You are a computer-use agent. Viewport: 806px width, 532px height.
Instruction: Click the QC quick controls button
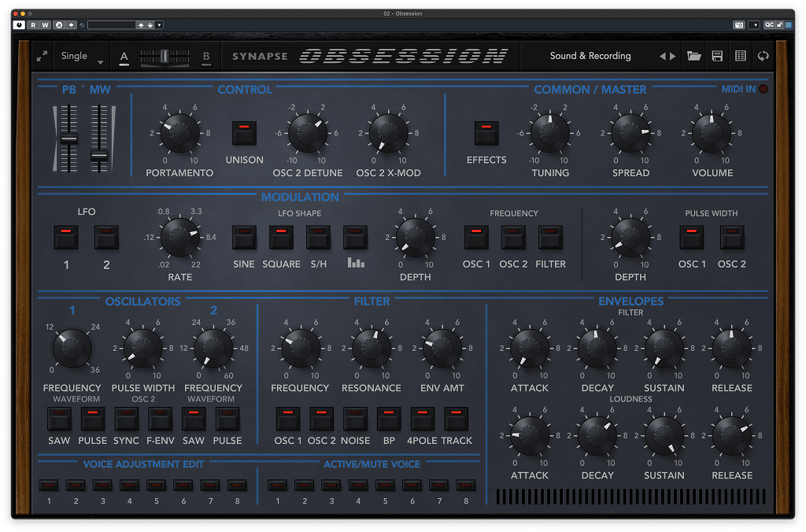pyautogui.click(x=769, y=24)
